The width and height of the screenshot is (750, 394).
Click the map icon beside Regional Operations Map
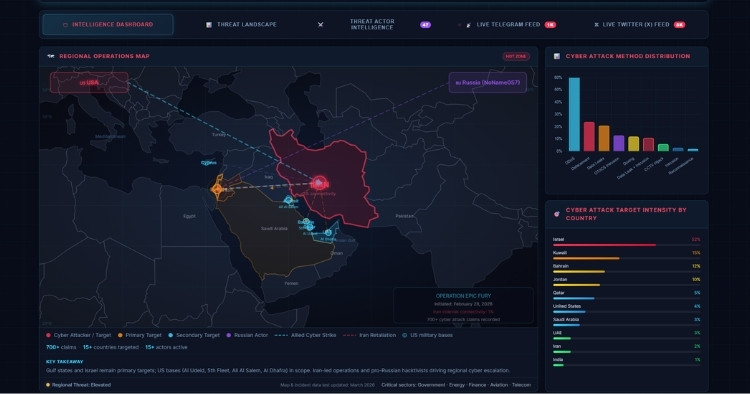(51, 56)
